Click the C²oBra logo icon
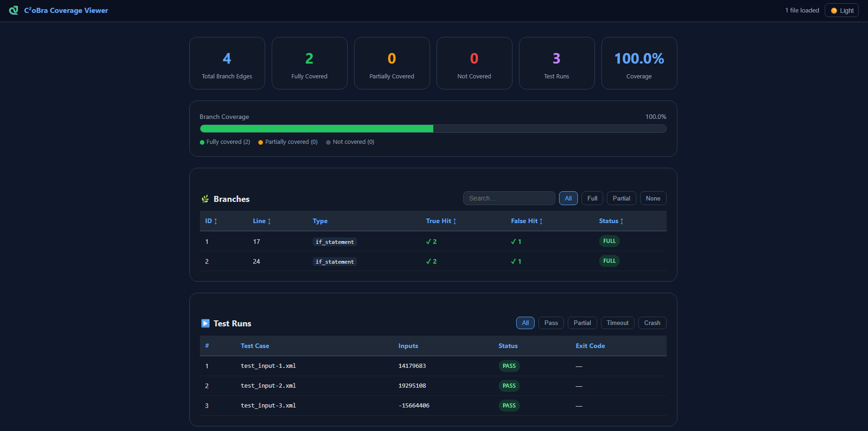Screen dimensions: 868x431 coord(12,10)
